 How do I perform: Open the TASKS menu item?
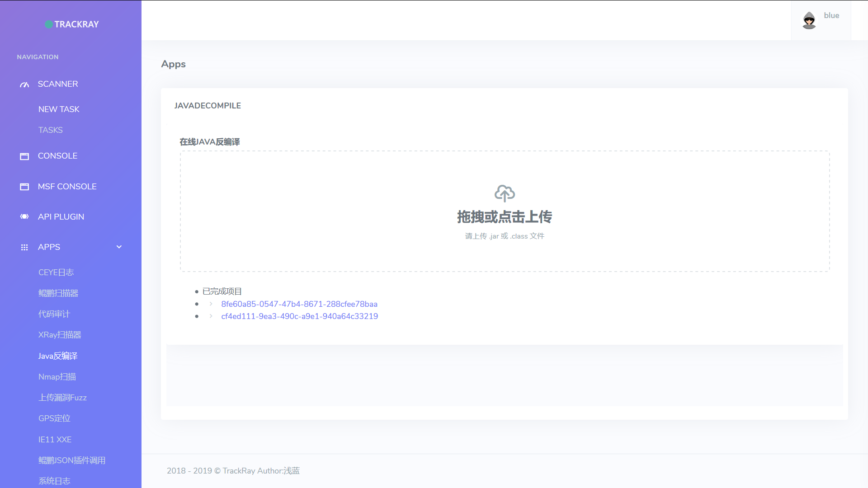tap(50, 130)
